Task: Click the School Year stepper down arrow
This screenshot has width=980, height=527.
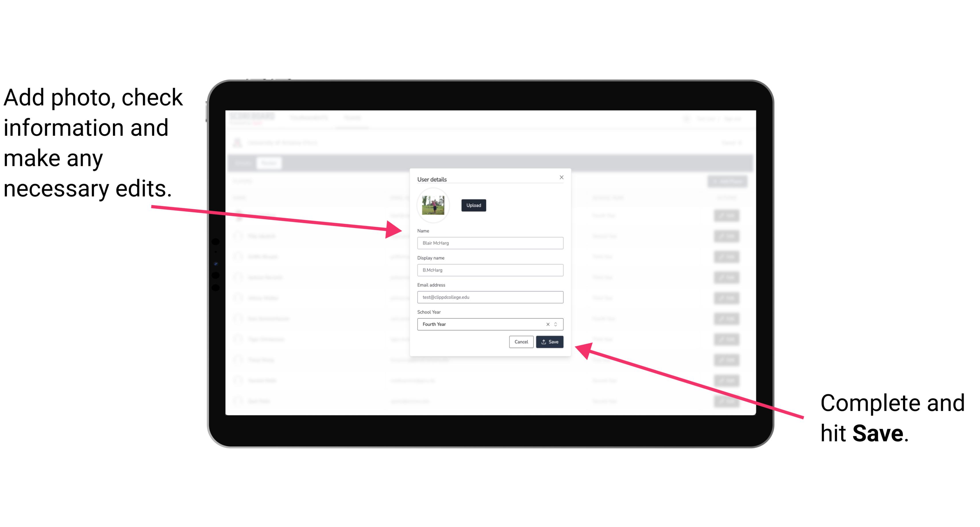Action: (x=557, y=326)
